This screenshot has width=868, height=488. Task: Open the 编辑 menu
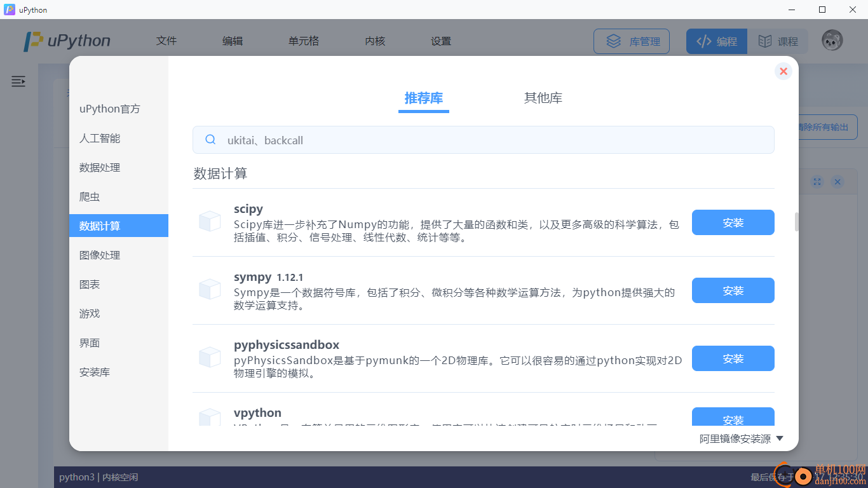233,41
